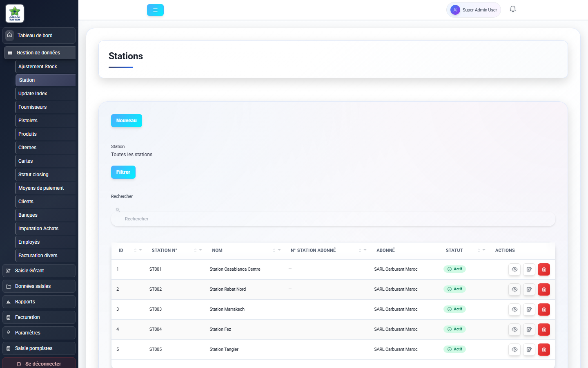Open the Employés sidebar entry
This screenshot has height=368, width=588.
pyautogui.click(x=45, y=242)
